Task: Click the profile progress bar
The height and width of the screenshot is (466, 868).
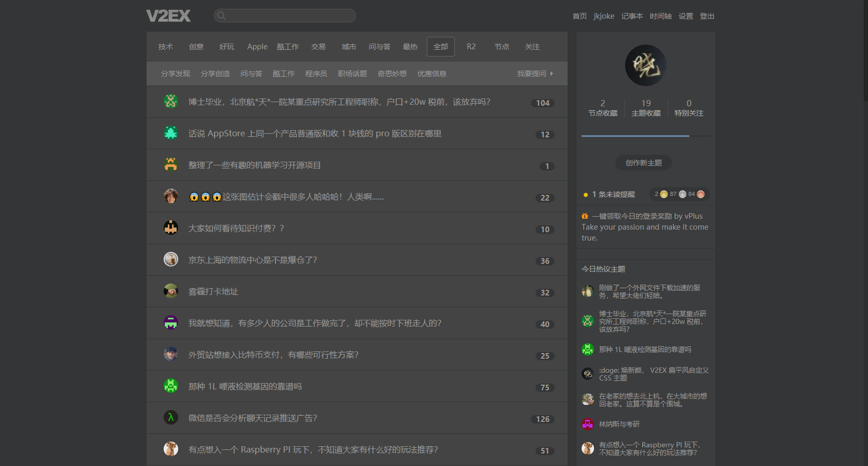Action: (x=646, y=136)
